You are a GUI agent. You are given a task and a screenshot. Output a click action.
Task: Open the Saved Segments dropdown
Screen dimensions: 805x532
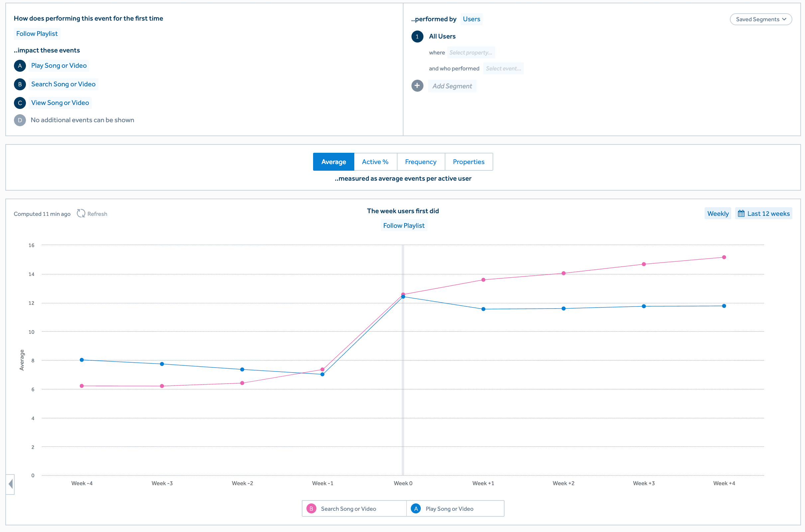point(760,19)
